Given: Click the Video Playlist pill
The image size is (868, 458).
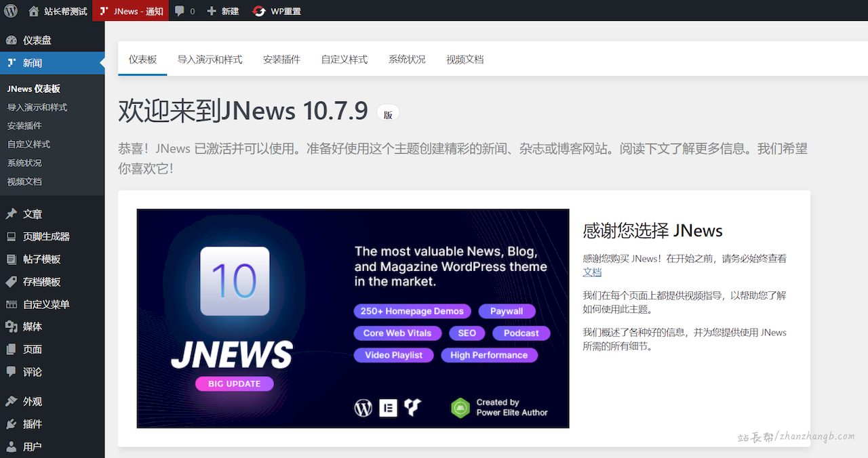Looking at the screenshot, I should [393, 355].
